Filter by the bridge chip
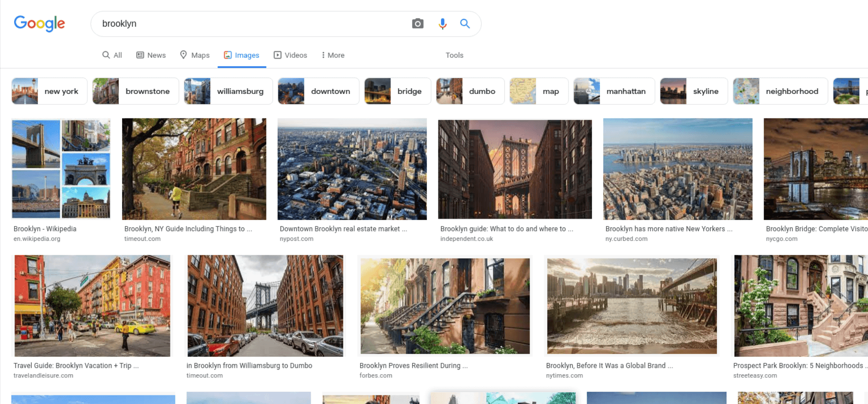Screen dimensions: 868x404 (x=398, y=91)
